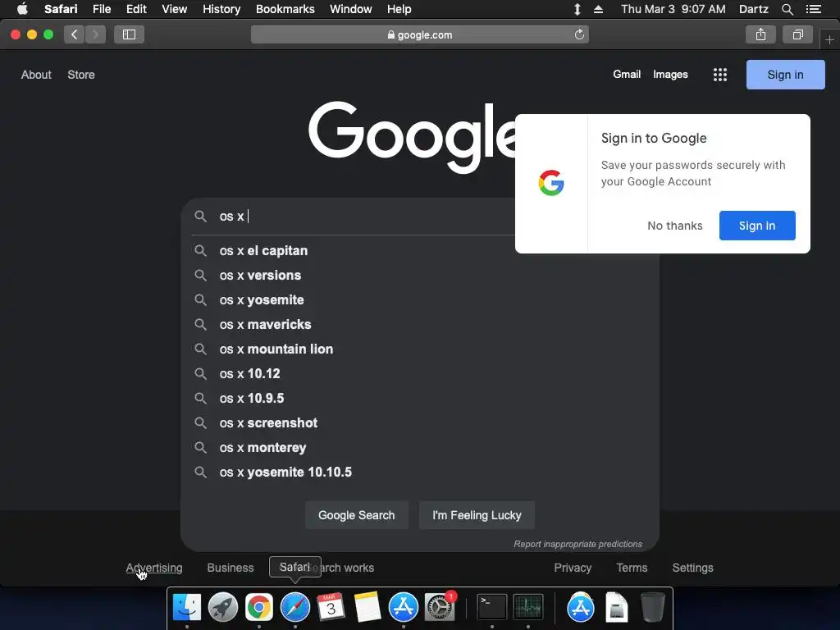Open the Safari menu in the menu bar
Screen dimensions: 840x630
[61, 9]
